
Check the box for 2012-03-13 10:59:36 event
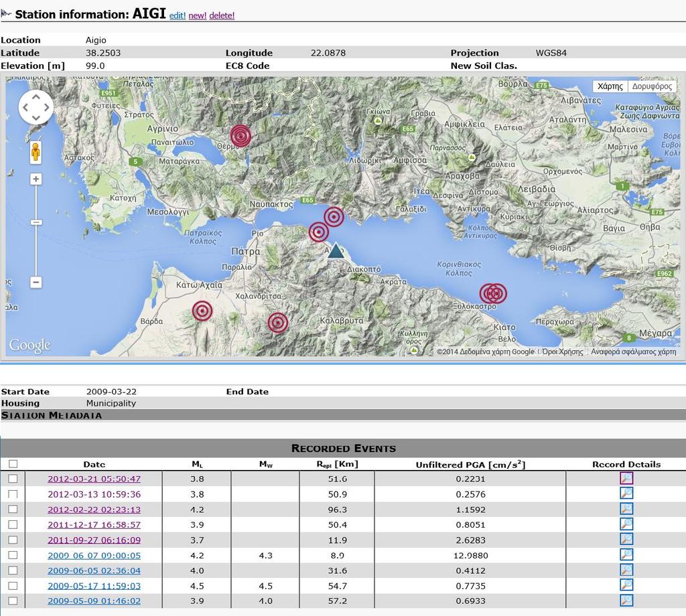[13, 494]
